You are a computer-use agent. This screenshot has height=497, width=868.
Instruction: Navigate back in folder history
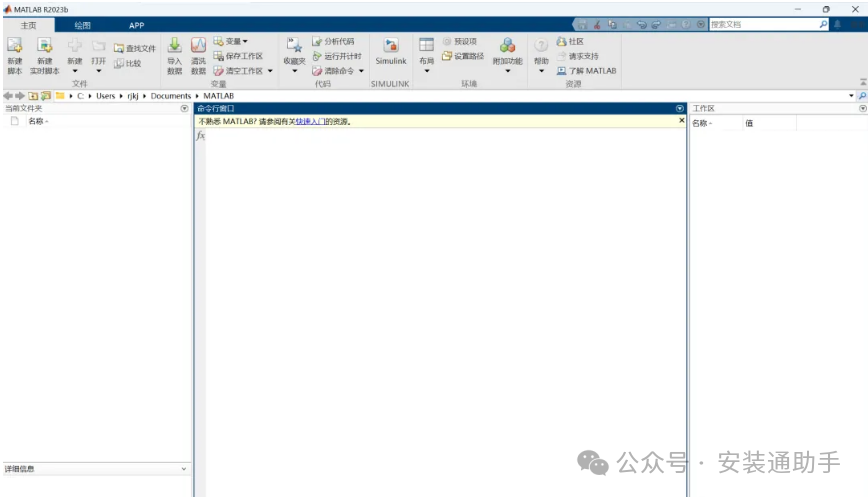click(x=8, y=96)
